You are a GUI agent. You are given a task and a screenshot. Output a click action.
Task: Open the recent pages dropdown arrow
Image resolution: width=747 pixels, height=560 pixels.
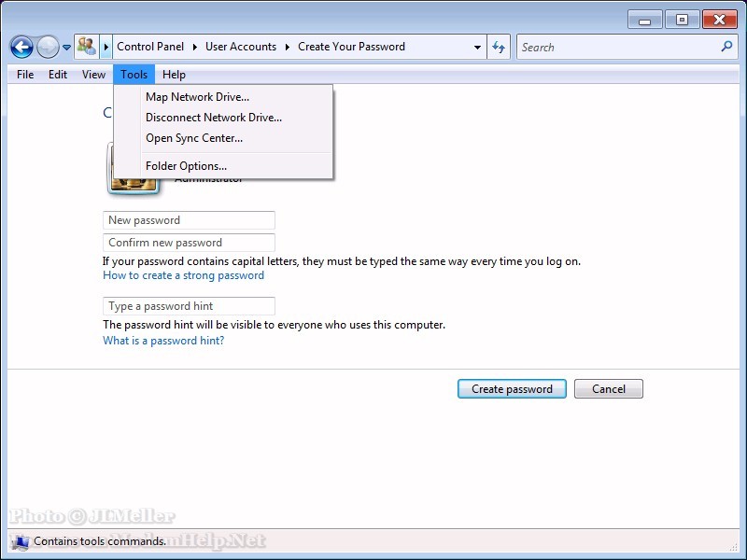66,48
